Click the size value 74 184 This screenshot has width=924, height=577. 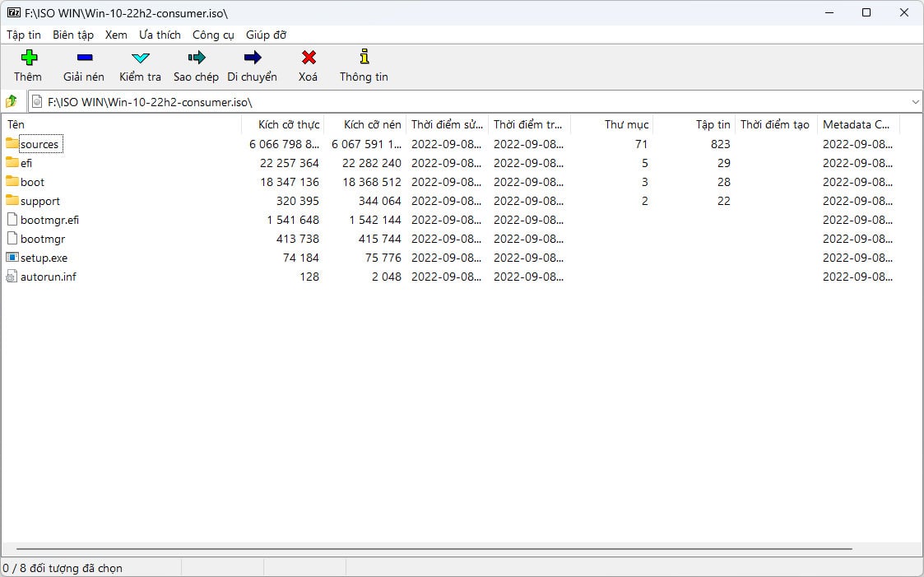pyautogui.click(x=301, y=258)
